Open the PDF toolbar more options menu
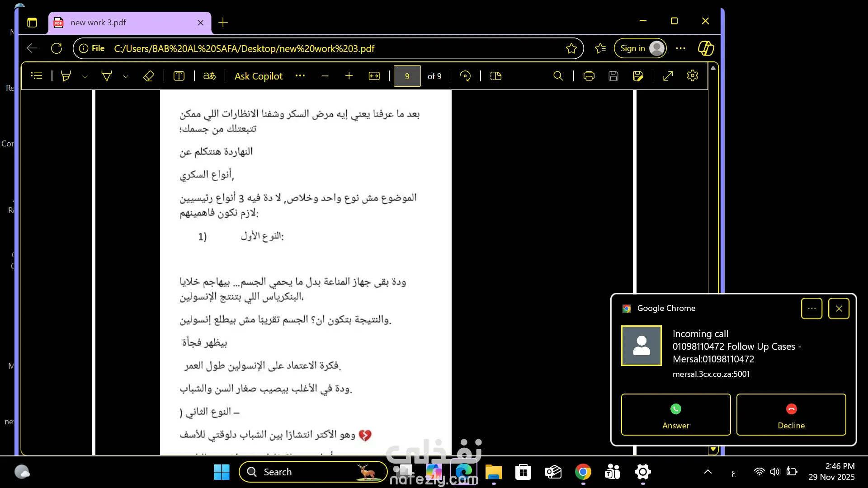The width and height of the screenshot is (868, 488). click(300, 76)
